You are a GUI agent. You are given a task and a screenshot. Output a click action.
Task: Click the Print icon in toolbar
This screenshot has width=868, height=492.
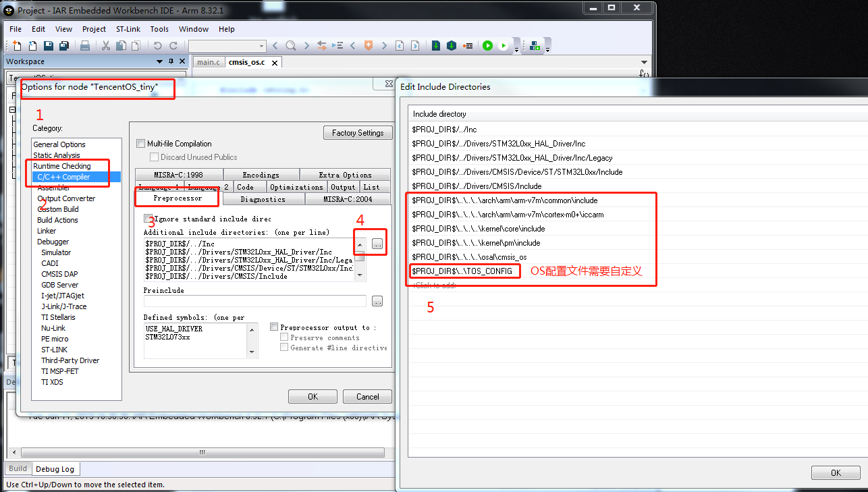pos(85,46)
